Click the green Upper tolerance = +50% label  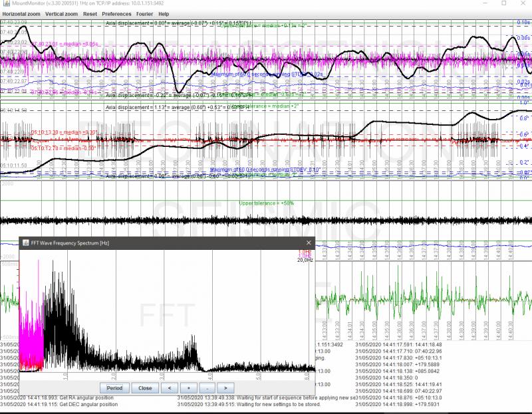(x=266, y=203)
